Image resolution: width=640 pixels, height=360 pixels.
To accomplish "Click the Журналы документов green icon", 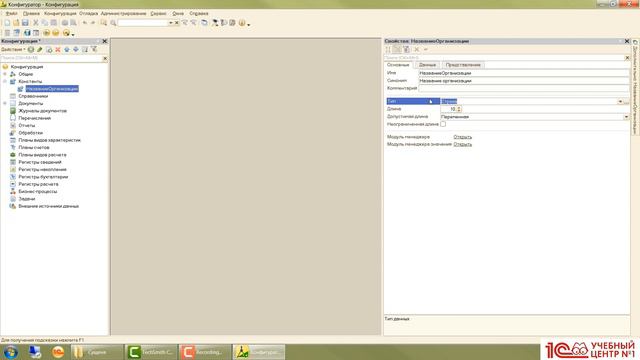I will (x=13, y=111).
